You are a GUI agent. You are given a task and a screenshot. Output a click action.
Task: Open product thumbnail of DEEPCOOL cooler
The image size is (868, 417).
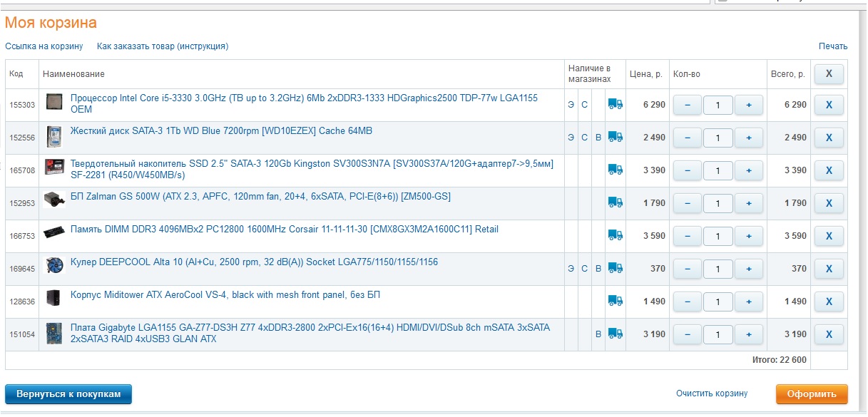53,265
